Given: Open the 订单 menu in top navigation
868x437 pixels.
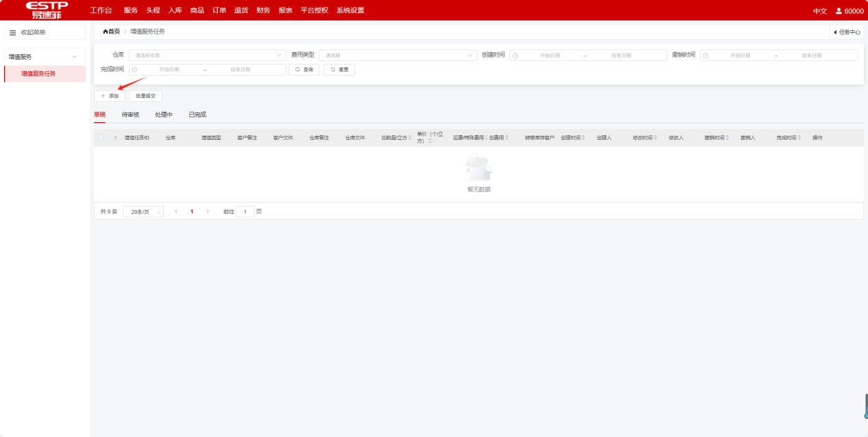Looking at the screenshot, I should coord(219,10).
